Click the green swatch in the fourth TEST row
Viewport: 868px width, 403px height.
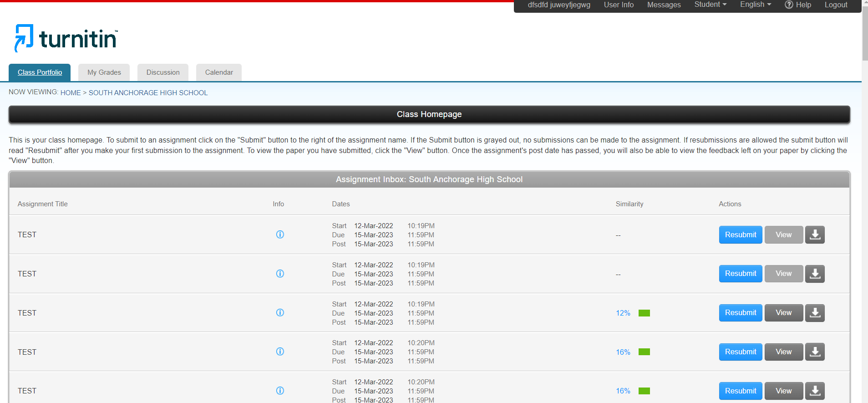[x=644, y=352]
